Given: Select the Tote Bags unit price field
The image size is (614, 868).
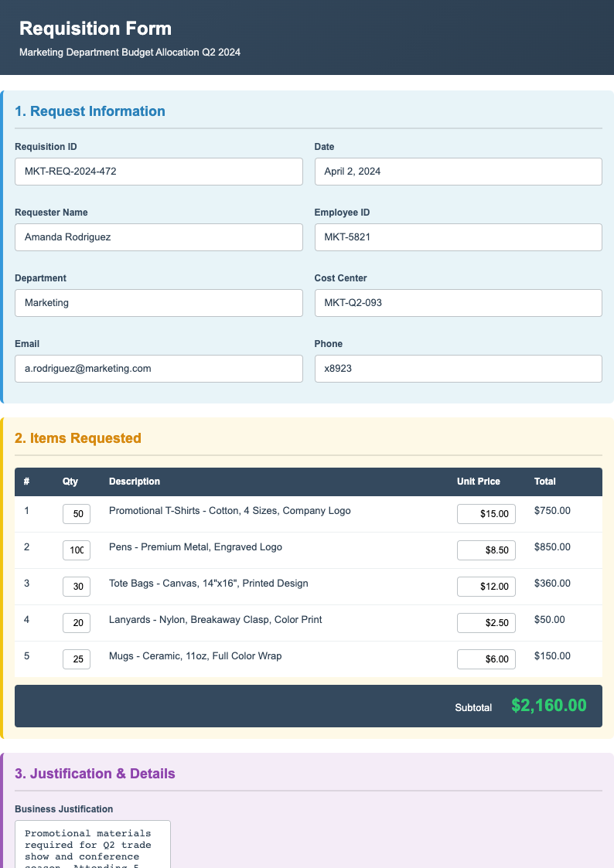Looking at the screenshot, I should pos(486,587).
